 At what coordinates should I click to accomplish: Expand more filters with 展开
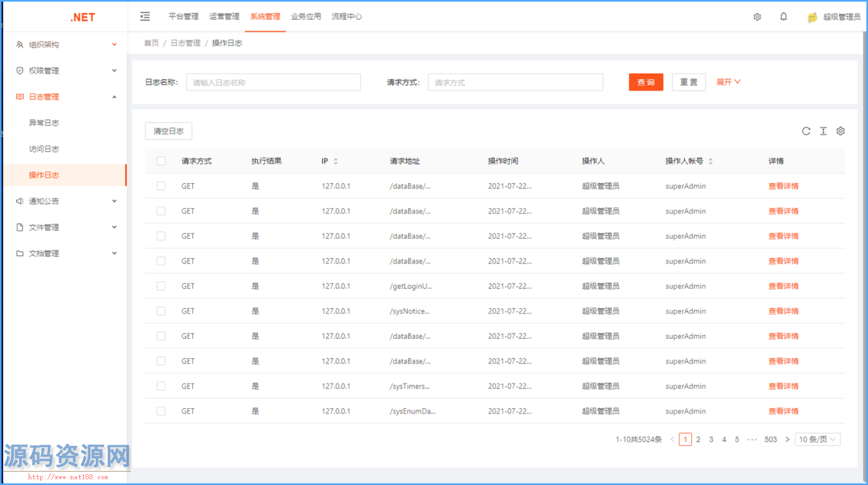[728, 82]
